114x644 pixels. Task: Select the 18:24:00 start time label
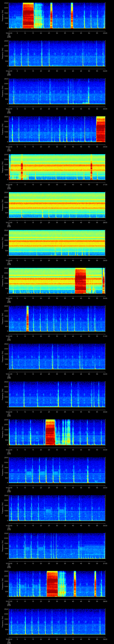pyautogui.click(x=9, y=109)
